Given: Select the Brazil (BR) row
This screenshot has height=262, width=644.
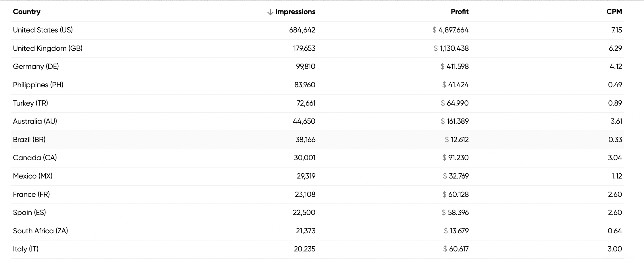Looking at the screenshot, I should pos(317,140).
